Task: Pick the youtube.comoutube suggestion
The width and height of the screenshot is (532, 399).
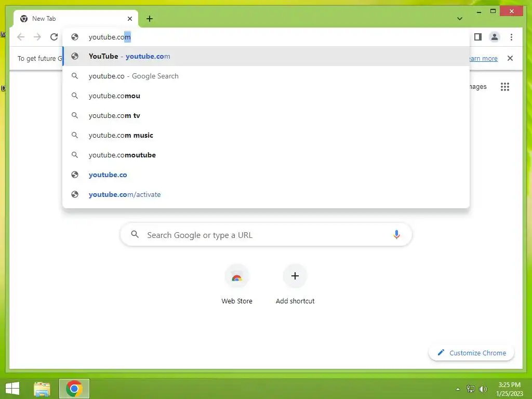Action: 267,155
